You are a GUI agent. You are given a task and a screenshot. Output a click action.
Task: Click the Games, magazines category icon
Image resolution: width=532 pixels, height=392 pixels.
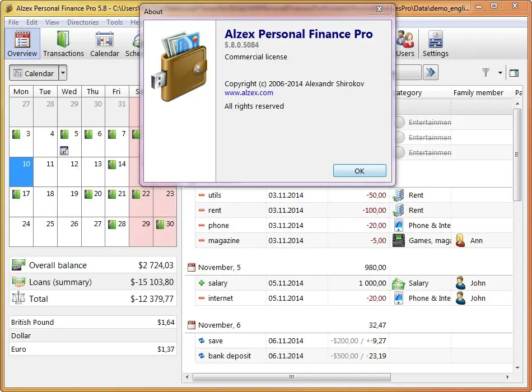pyautogui.click(x=399, y=240)
